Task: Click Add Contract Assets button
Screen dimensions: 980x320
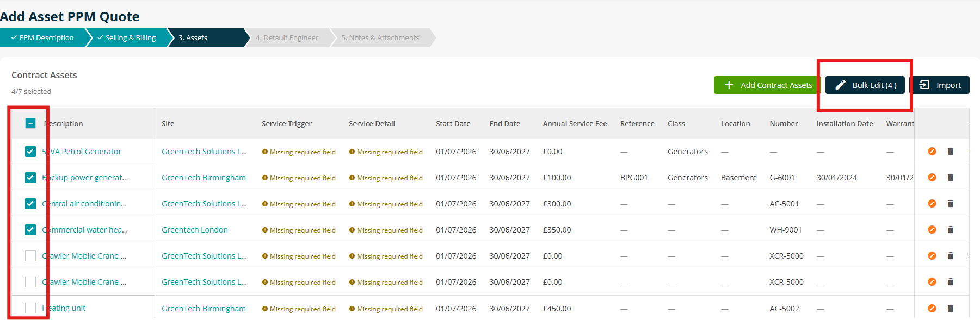Action: pos(767,85)
